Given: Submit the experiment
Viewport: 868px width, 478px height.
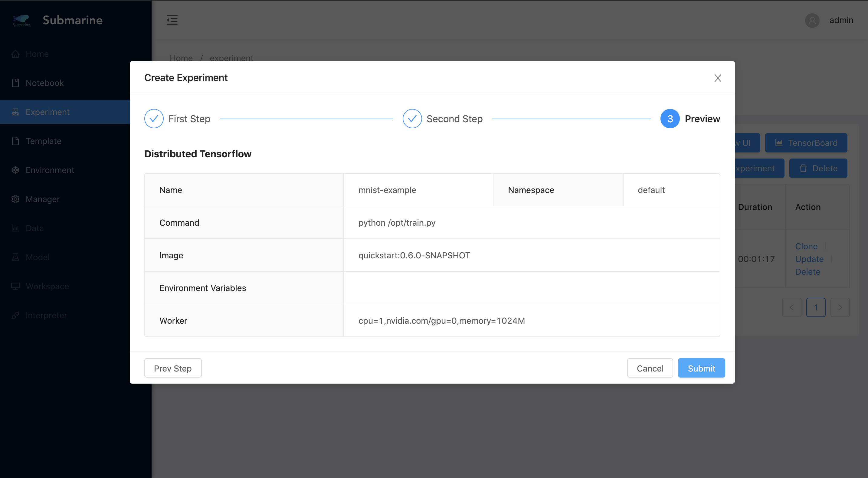Looking at the screenshot, I should [x=701, y=368].
